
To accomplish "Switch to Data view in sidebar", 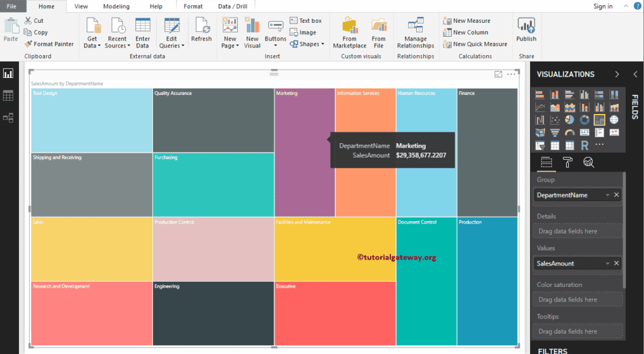I will [8, 96].
